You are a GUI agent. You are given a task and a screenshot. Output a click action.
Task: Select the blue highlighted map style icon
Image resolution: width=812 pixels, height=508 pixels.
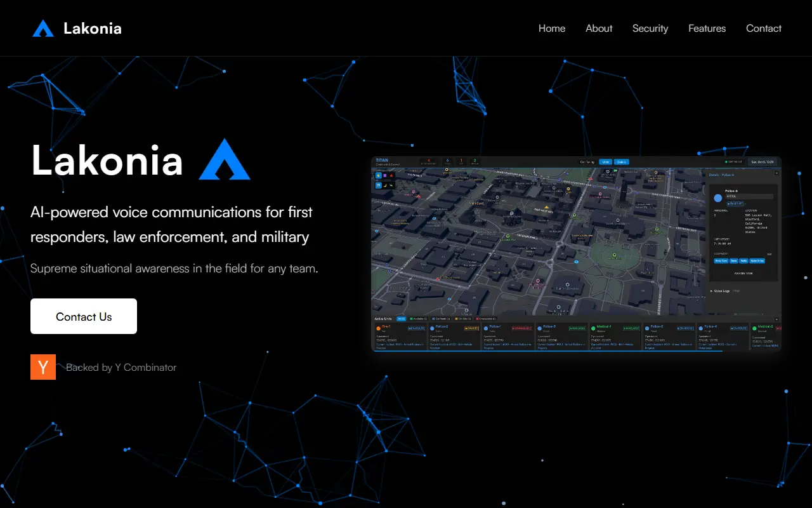[379, 185]
